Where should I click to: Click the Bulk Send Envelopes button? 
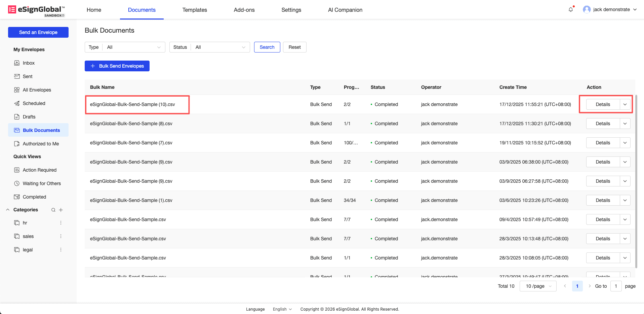[117, 66]
